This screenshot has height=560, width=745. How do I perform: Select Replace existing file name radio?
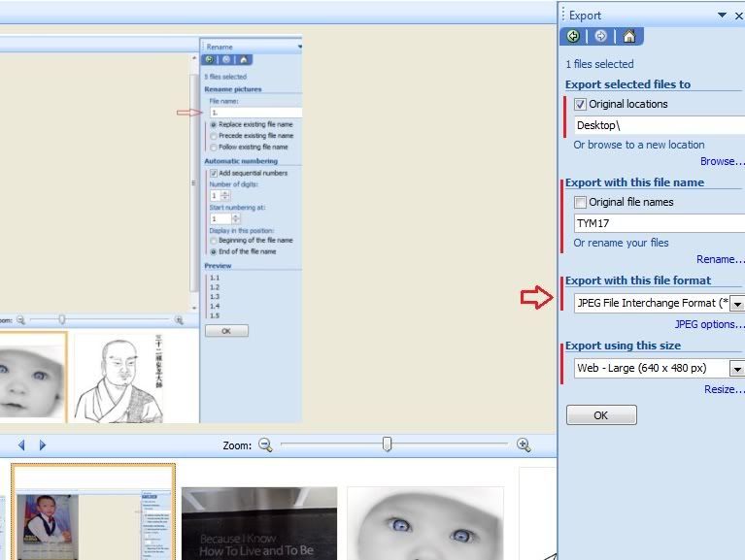pos(214,124)
